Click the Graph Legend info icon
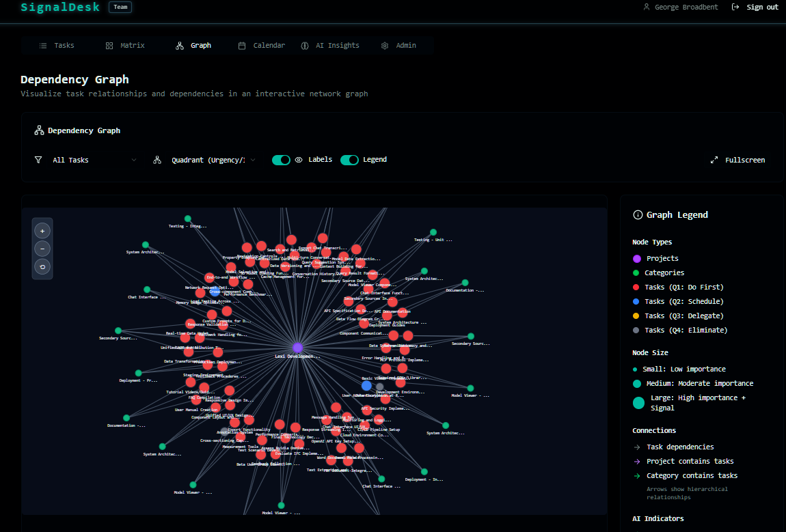The image size is (786, 532). pyautogui.click(x=638, y=215)
